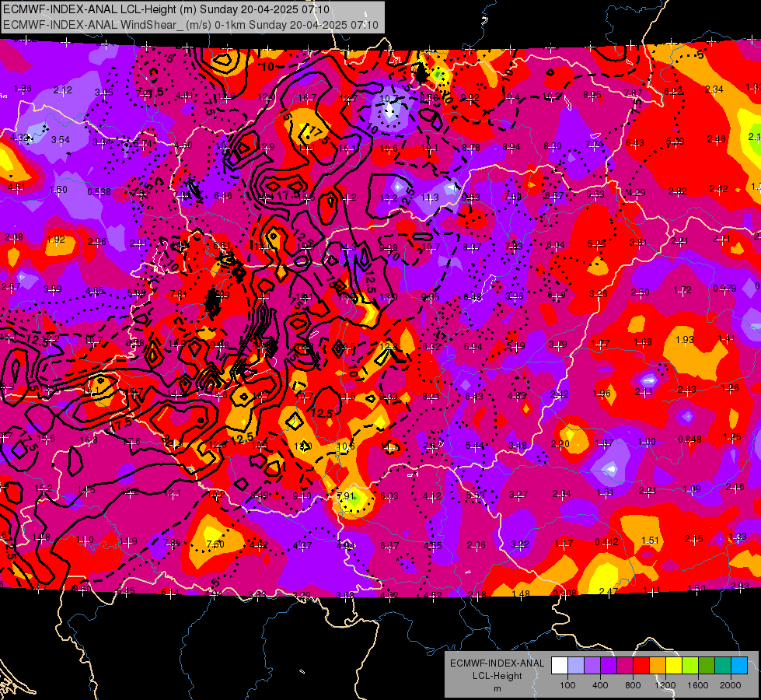
Task: Click the map value 6.67
Action: click(x=389, y=547)
